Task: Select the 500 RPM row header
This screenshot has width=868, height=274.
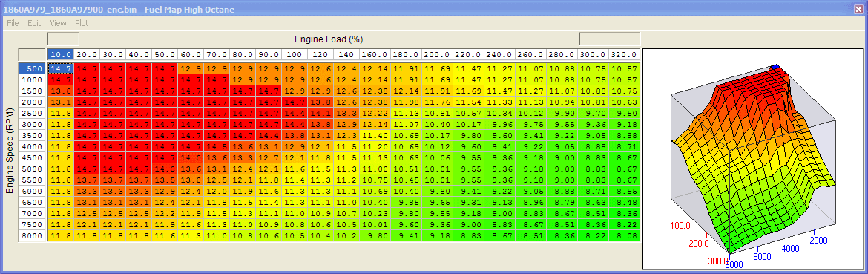Action: pyautogui.click(x=32, y=68)
